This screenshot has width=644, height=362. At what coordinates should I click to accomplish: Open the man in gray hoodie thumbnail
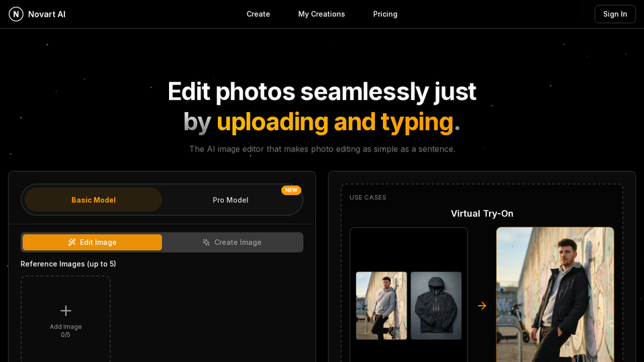click(381, 306)
